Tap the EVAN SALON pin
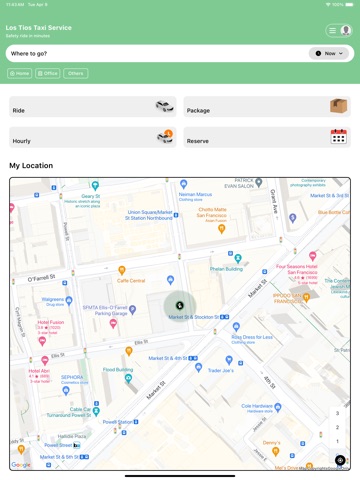 pos(259,182)
